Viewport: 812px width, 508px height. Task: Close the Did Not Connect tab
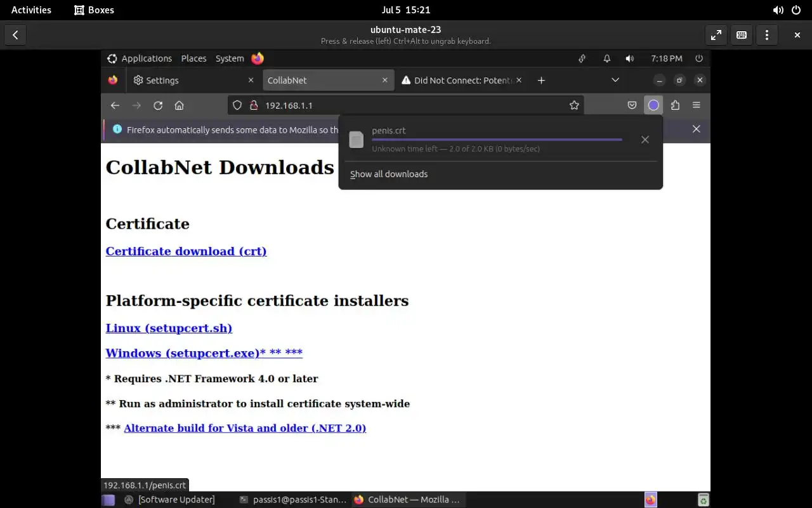[519, 80]
